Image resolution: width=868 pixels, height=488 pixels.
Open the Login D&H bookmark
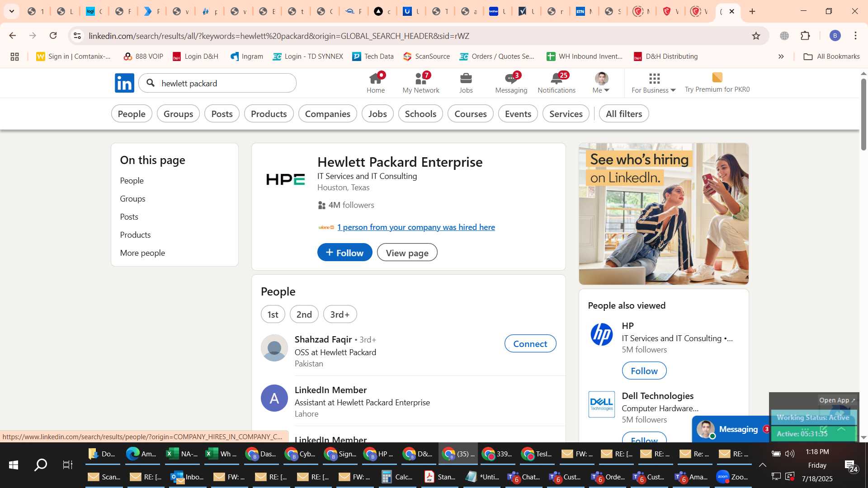point(196,56)
